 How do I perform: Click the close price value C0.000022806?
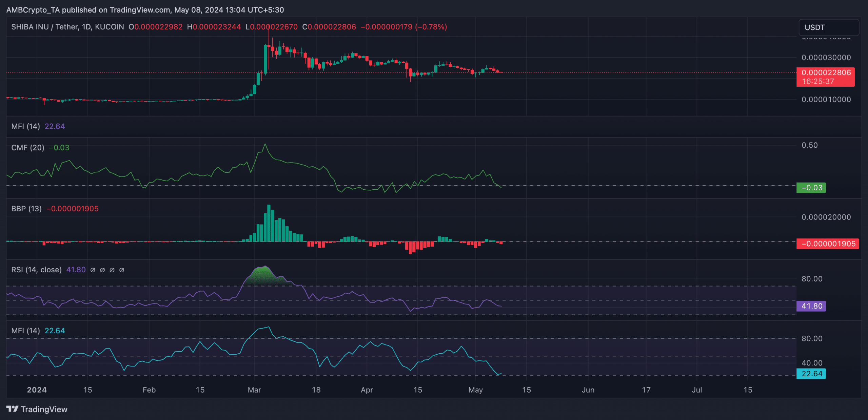coord(329,27)
